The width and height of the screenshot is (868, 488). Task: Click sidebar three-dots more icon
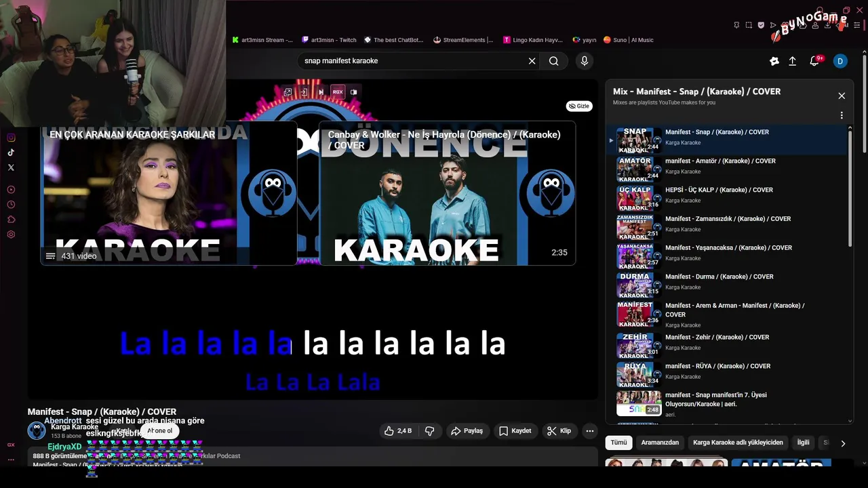click(11, 460)
